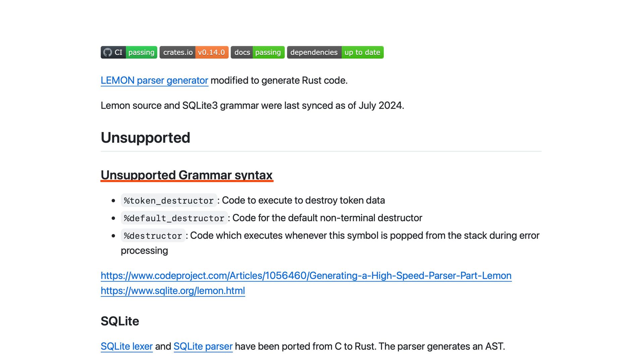
Task: Click 'Code to execute to destroy token data' text
Action: (x=303, y=200)
